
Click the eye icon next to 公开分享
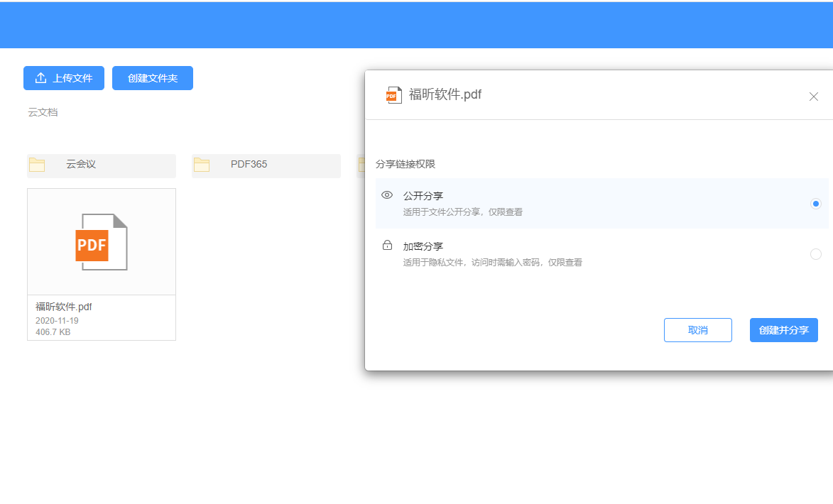[x=387, y=195]
